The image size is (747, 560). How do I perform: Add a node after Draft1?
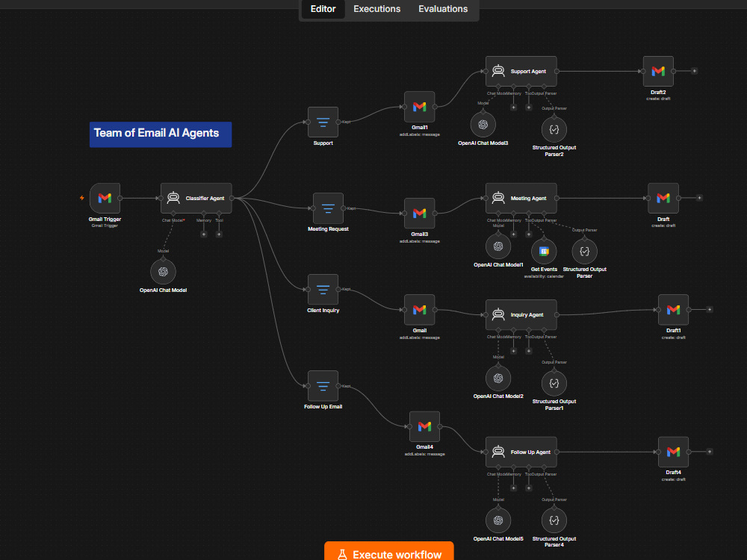710,310
